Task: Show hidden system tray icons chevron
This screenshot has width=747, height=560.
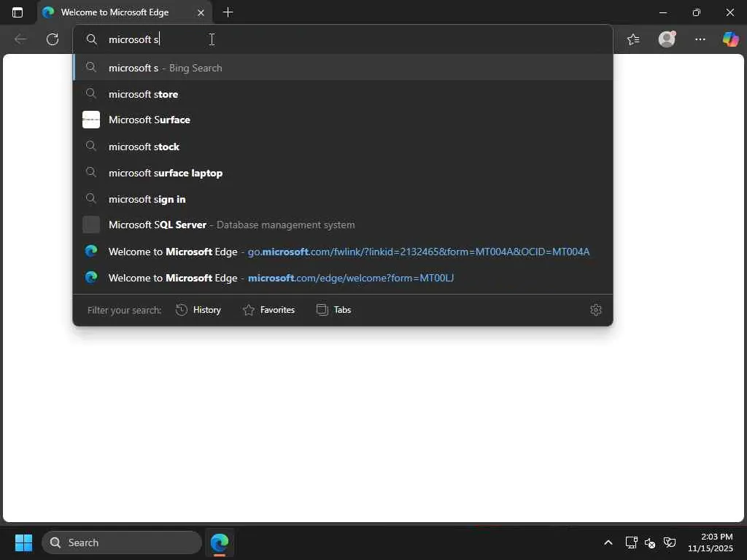Action: (608, 542)
